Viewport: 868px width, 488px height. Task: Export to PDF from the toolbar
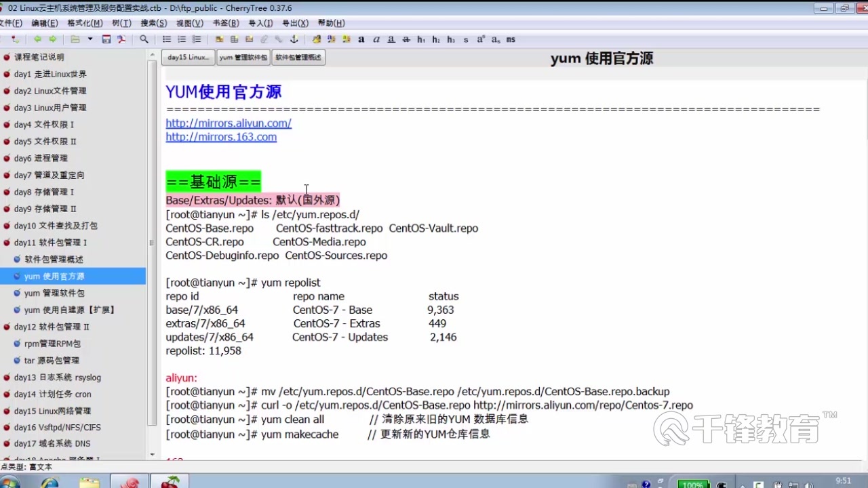122,39
